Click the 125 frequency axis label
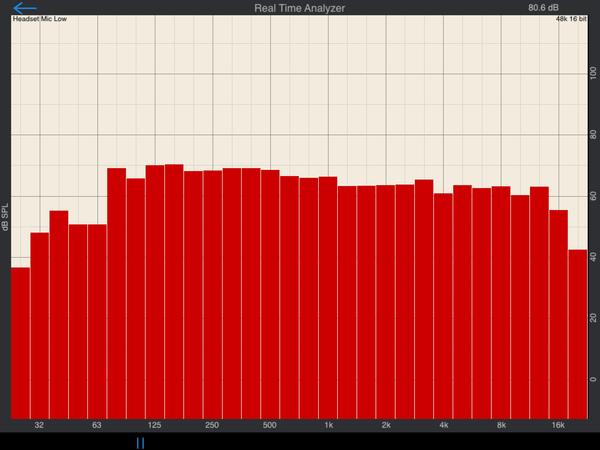 pos(155,425)
